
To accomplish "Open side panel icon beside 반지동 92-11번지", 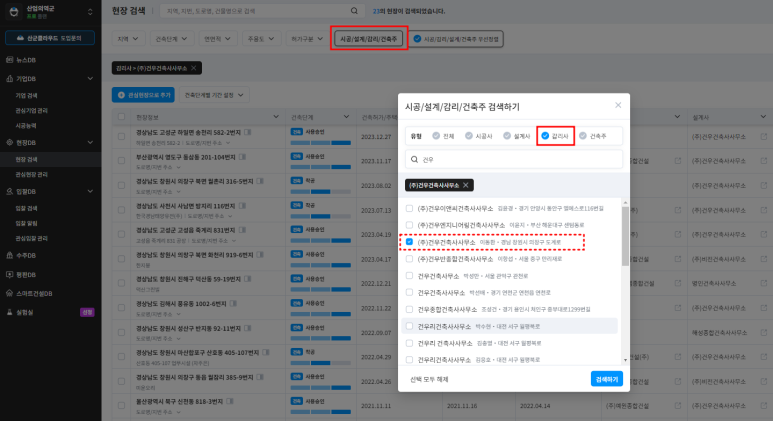I will (248, 328).
